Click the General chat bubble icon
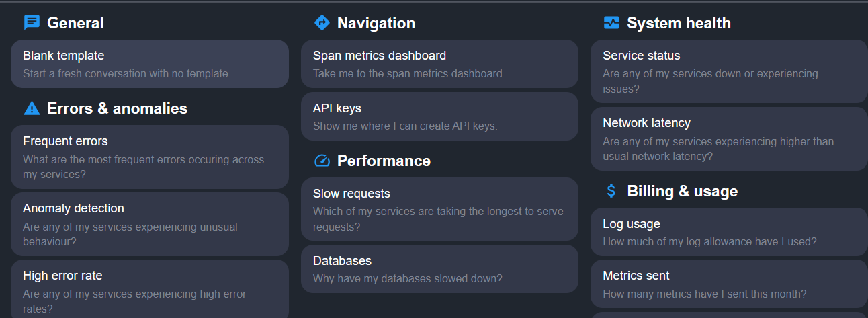Viewport: 868px width, 318px height. tap(32, 23)
